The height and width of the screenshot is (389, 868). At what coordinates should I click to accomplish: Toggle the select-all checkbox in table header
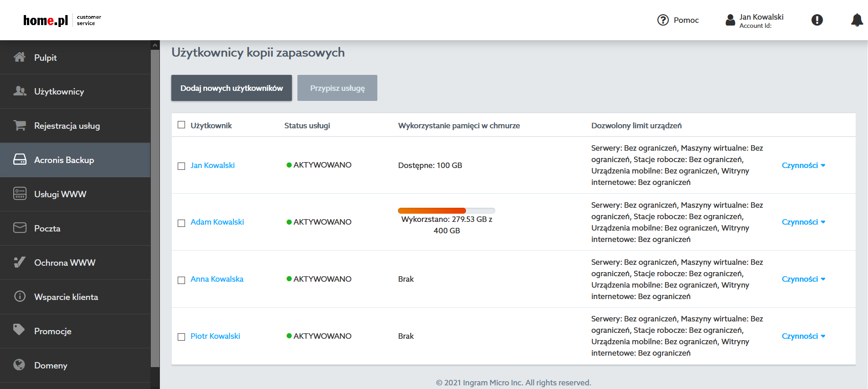click(181, 125)
